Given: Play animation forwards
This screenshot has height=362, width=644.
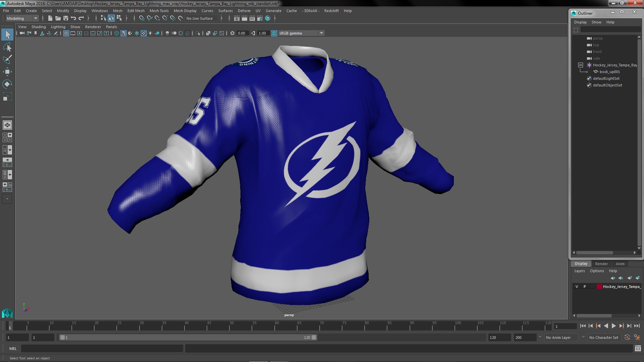Looking at the screenshot, I should tap(614, 326).
